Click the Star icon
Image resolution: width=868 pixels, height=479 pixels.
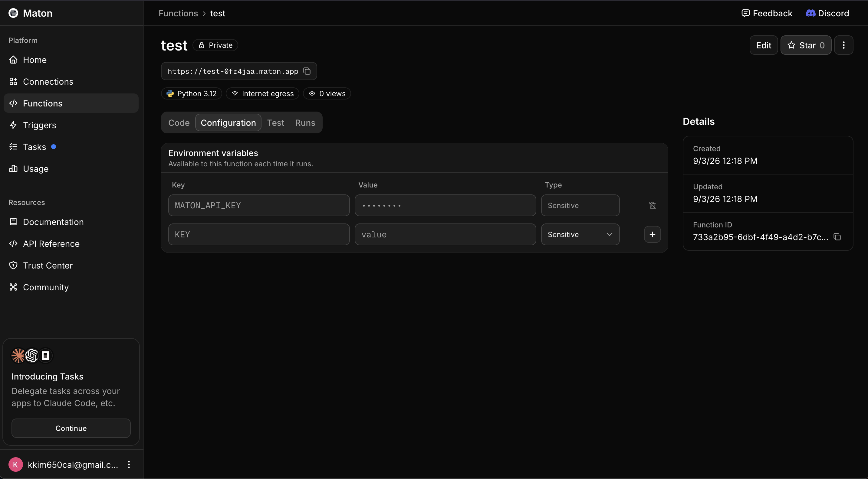(x=791, y=45)
